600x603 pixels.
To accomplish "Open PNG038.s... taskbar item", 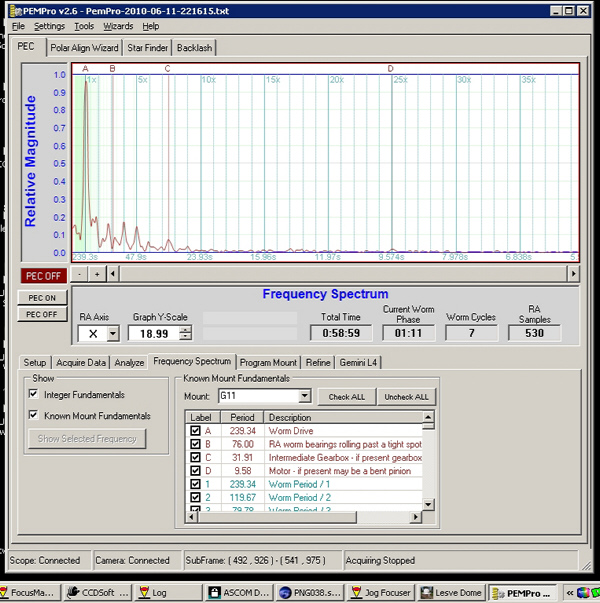I will pyautogui.click(x=309, y=593).
